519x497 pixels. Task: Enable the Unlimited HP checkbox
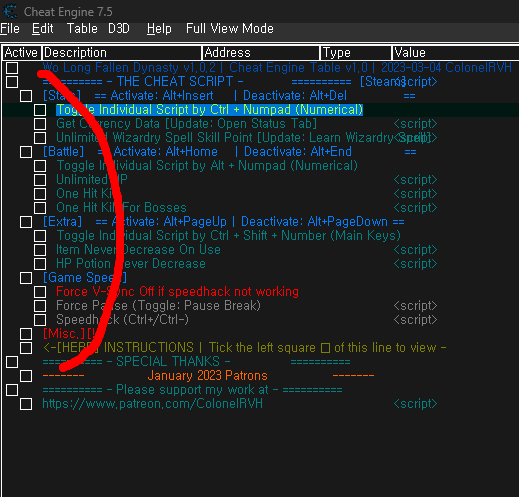click(x=40, y=180)
